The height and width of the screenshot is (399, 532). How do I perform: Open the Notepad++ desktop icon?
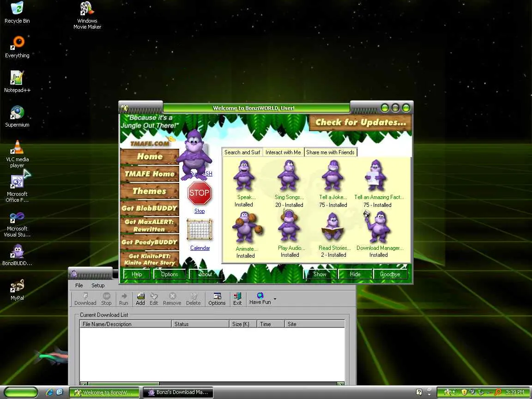point(17,82)
